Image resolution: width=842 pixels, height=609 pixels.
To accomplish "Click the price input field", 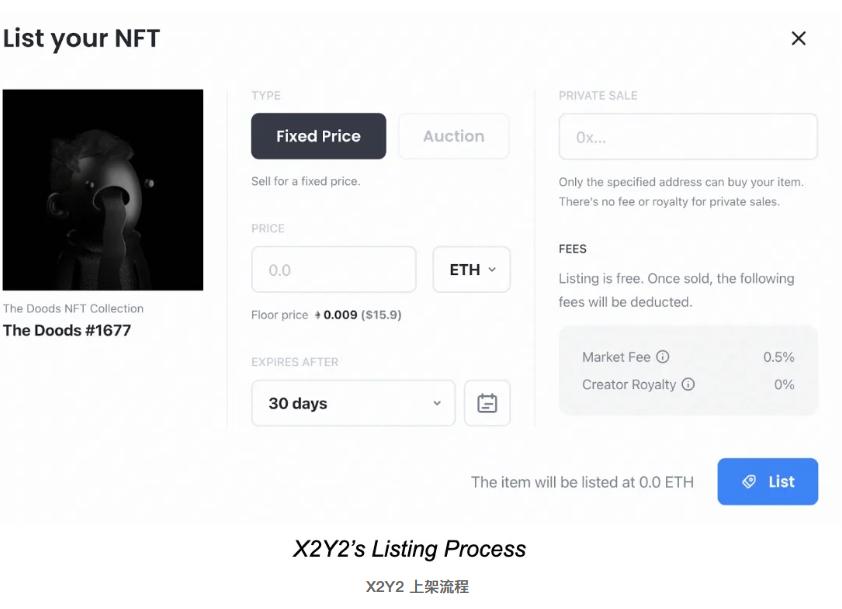I will click(333, 270).
